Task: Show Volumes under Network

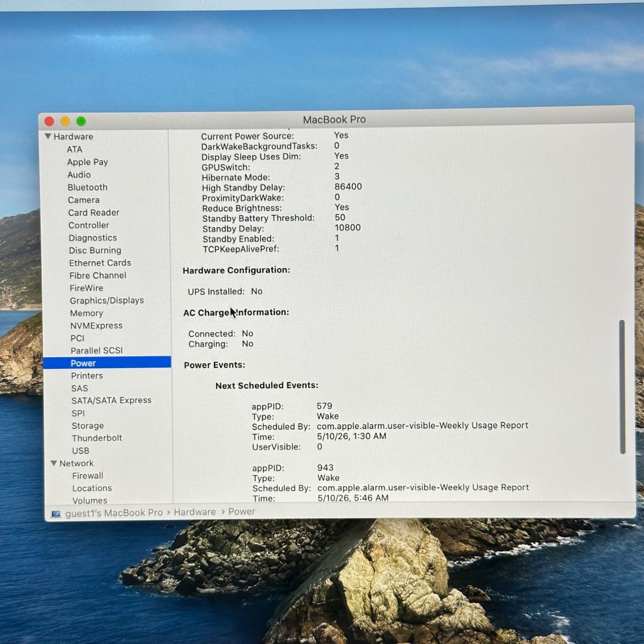Action: coord(90,500)
